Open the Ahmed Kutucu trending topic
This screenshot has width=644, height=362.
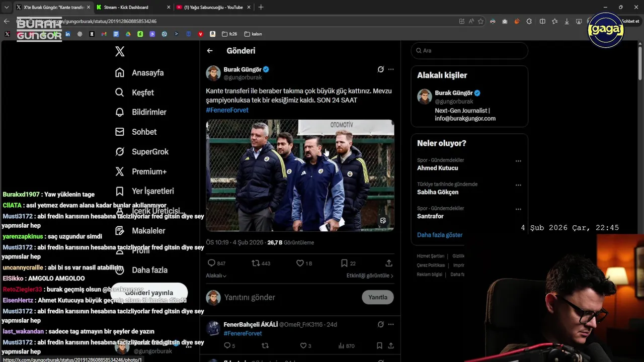click(x=437, y=168)
